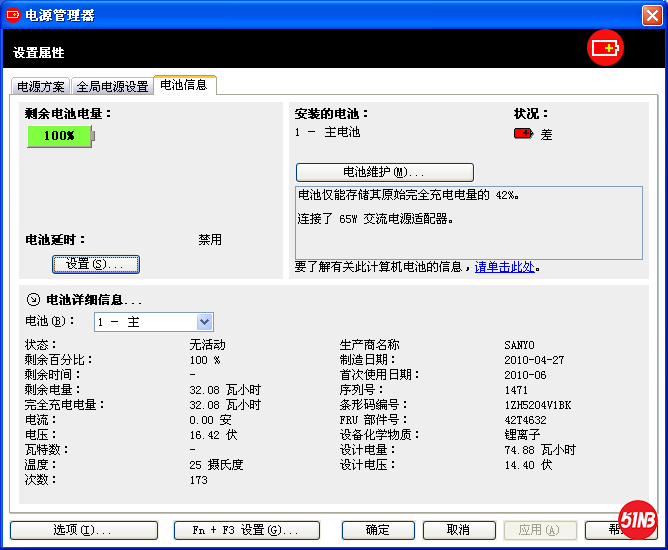Confirm with the 确定 button
Viewport: 668px width, 550px height.
(378, 530)
